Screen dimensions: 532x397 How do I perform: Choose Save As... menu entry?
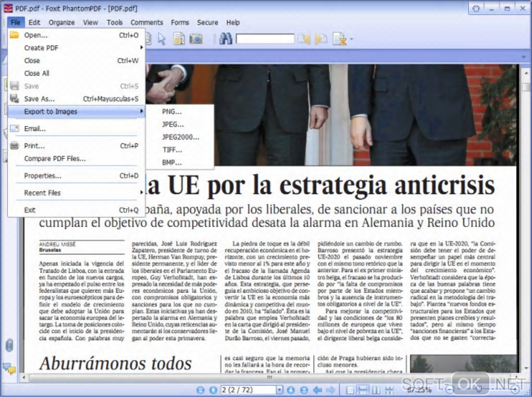(77, 98)
